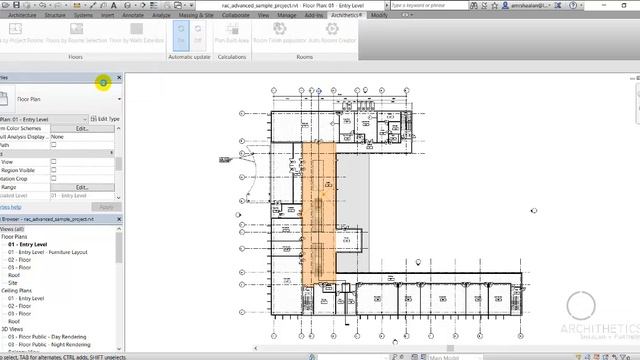Click the Save floppy disk icon
640x360 pixels.
pyautogui.click(x=16, y=5)
